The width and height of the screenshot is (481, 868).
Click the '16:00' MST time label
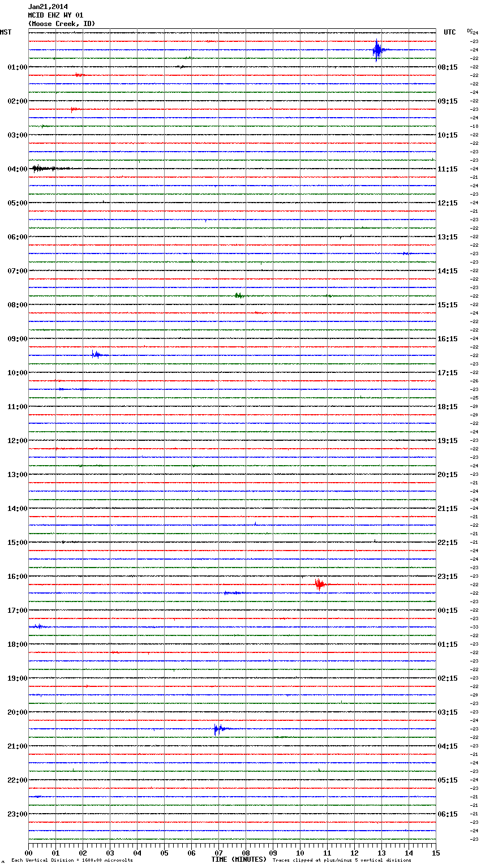(x=18, y=576)
